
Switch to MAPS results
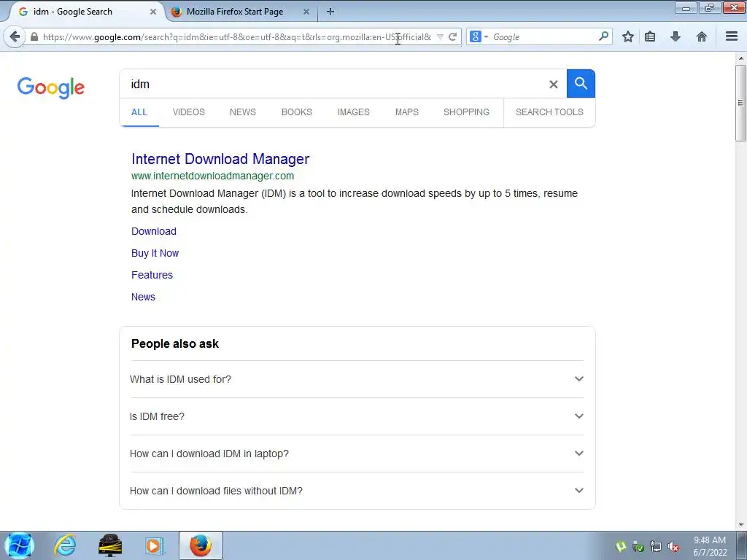[407, 112]
